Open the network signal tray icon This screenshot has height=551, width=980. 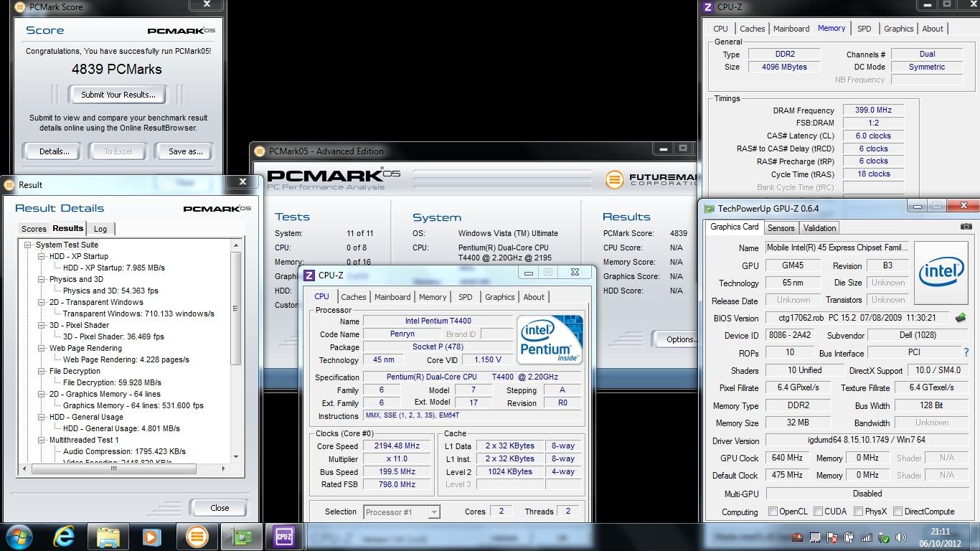[x=867, y=537]
